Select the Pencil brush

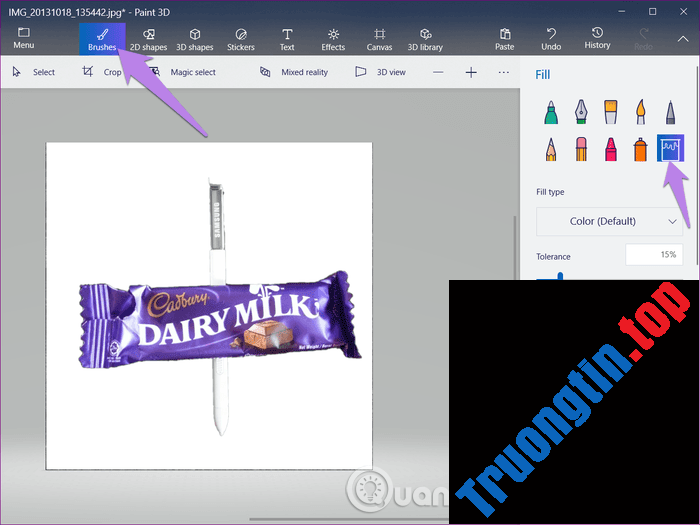click(551, 149)
